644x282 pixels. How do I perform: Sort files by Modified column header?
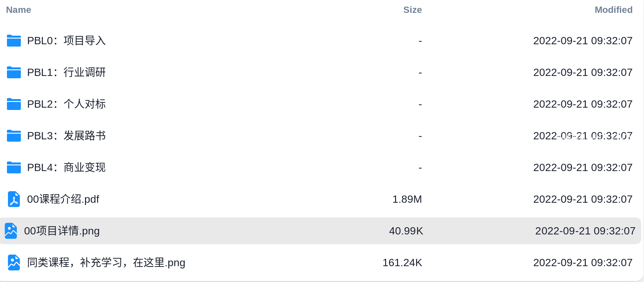click(614, 10)
